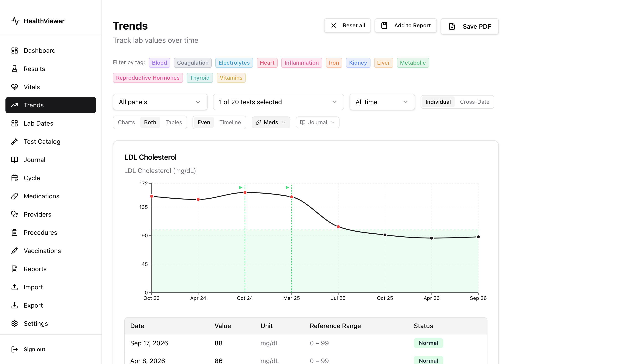Click the Sign out arrow icon

click(15, 349)
